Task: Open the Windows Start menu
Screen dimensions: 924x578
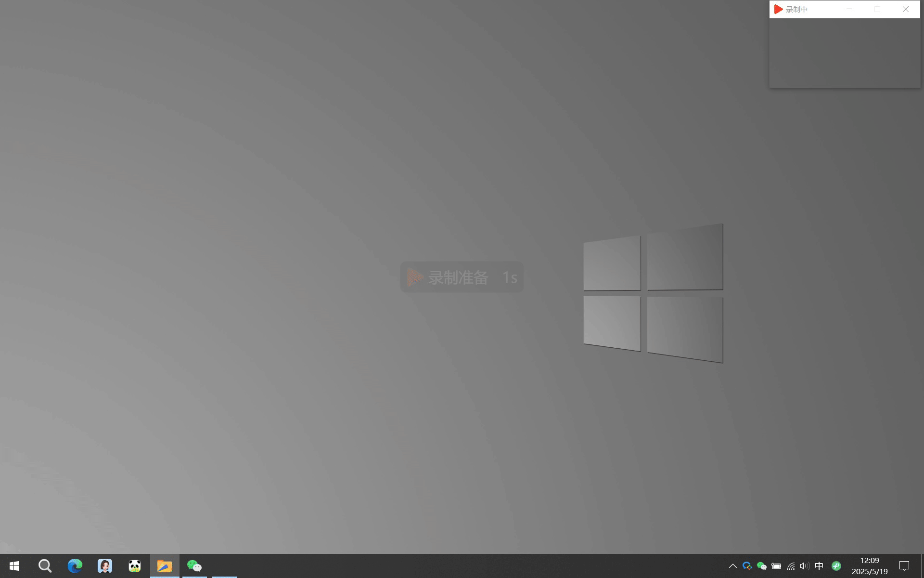Action: (x=14, y=566)
